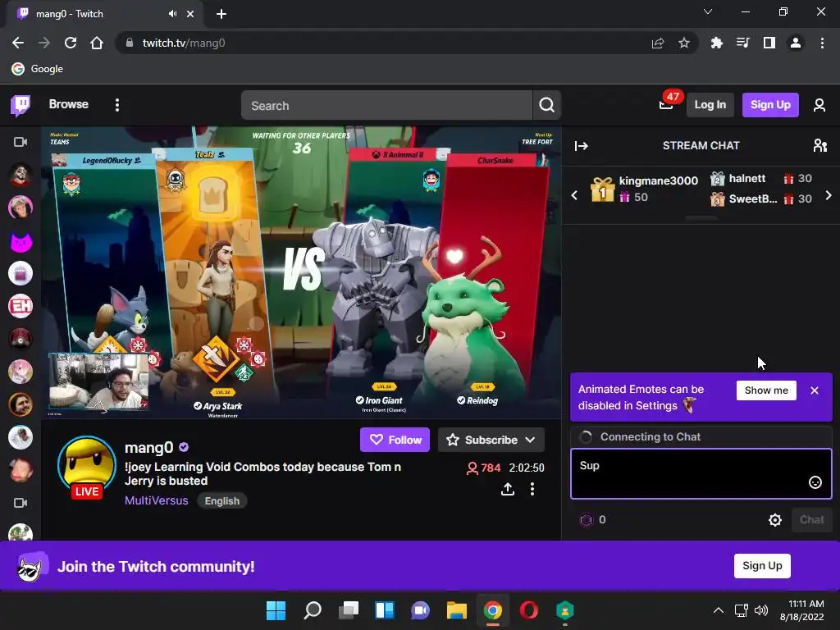Mute the mang0 tab audio
Screen dimensions: 840x630
click(172, 14)
